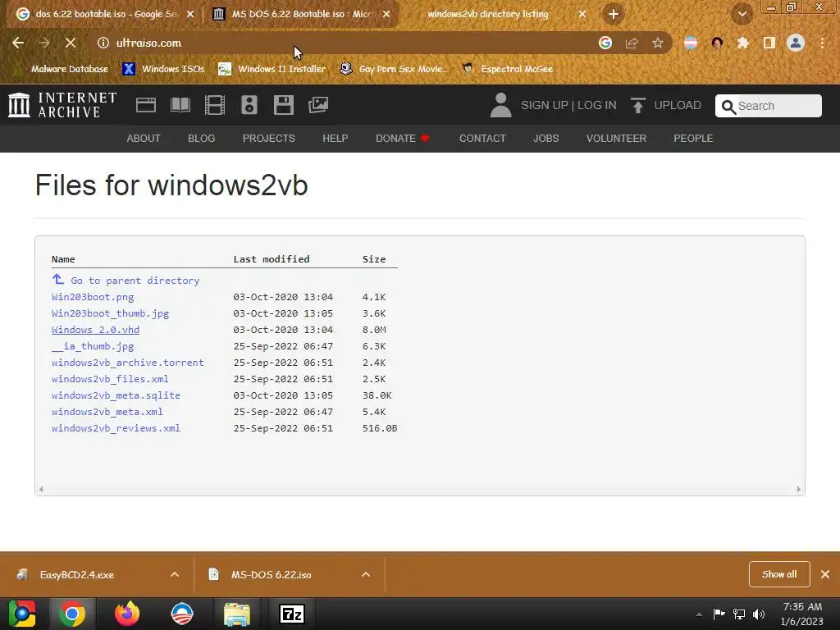The height and width of the screenshot is (630, 840).
Task: Stop page loading with the X button
Action: 71,43
